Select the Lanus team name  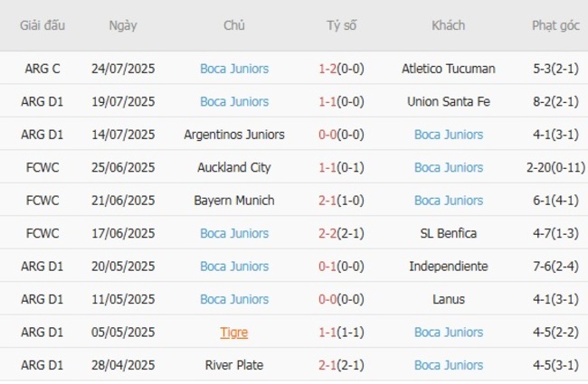pyautogui.click(x=448, y=299)
